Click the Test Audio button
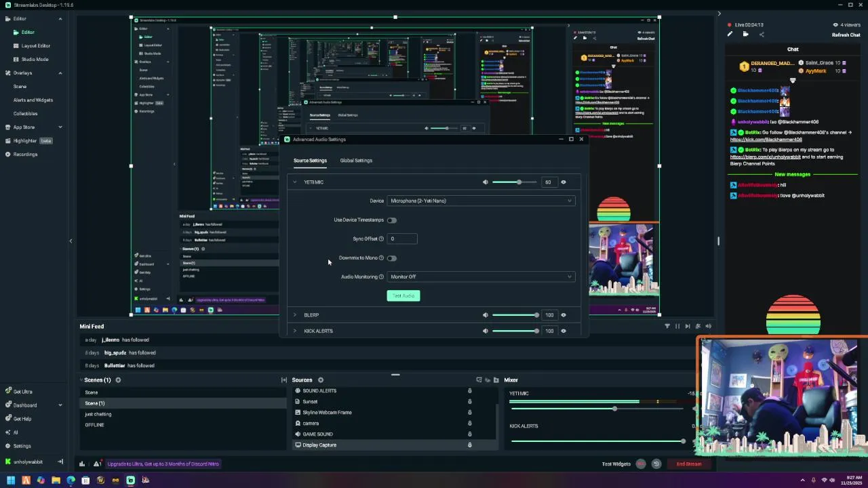Screen dimensions: 868x488 click(x=403, y=296)
